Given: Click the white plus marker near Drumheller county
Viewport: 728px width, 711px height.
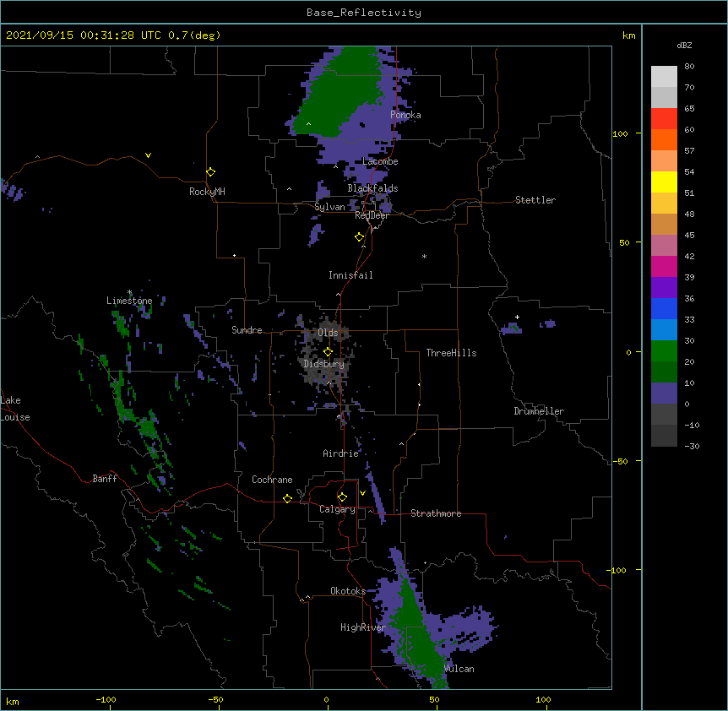Looking at the screenshot, I should click(x=517, y=317).
